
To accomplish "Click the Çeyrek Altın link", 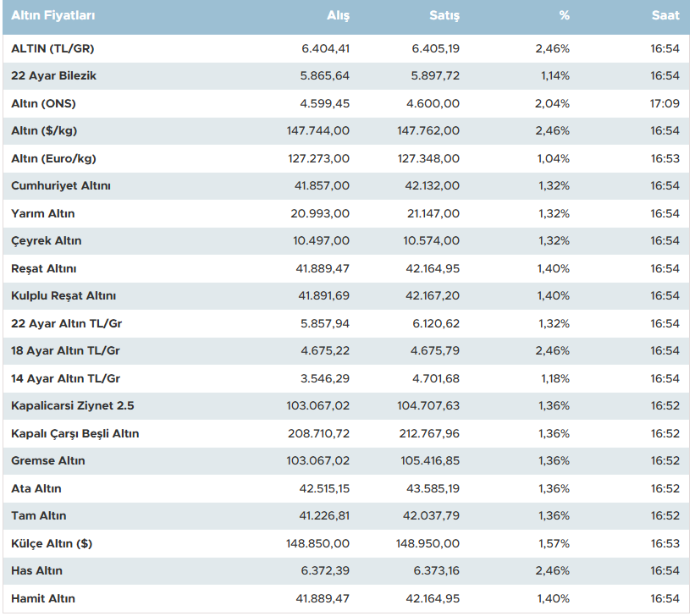I will click(x=47, y=241).
